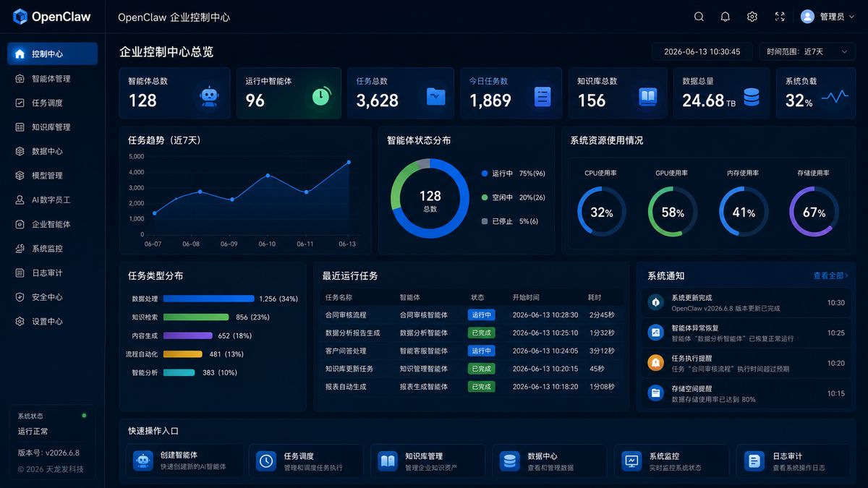
Task: Open 日志审计 sidebar item
Action: (53, 273)
